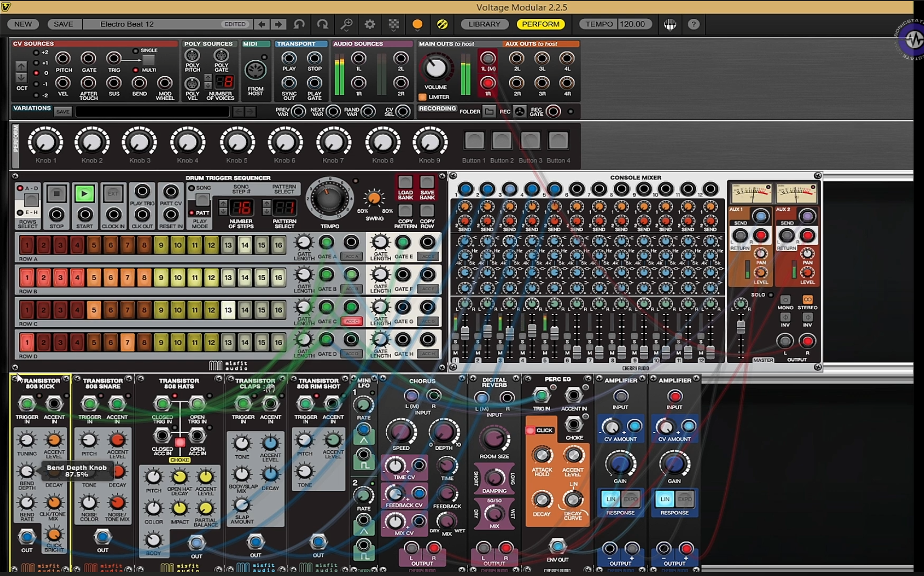Enable MONO on console mixer master
Image resolution: width=924 pixels, height=576 pixels.
tap(785, 300)
